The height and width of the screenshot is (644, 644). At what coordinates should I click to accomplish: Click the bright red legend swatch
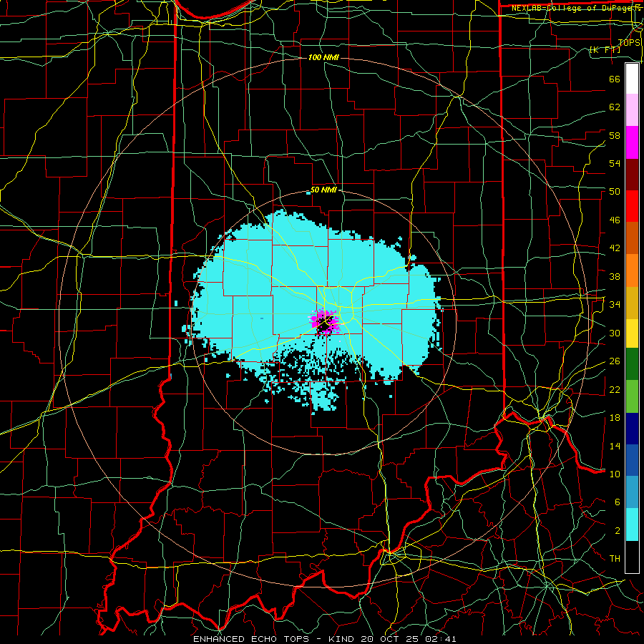click(632, 206)
